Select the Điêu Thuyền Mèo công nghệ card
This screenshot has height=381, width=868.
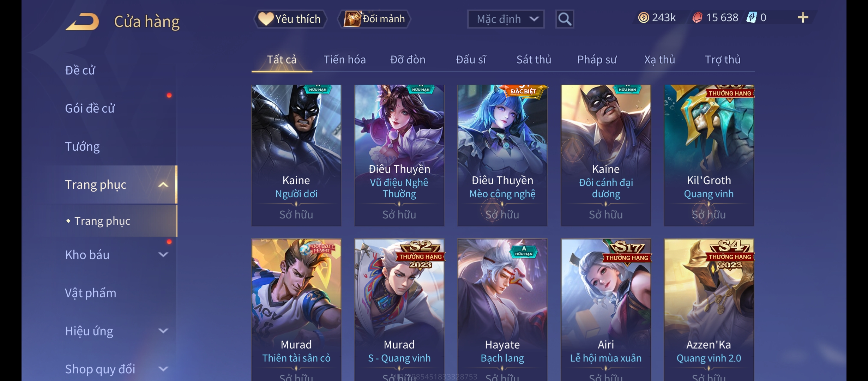click(x=502, y=155)
